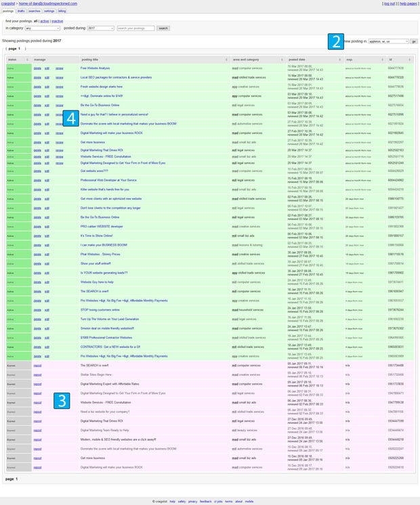Sort the area and category column arrows

[x=282, y=60]
